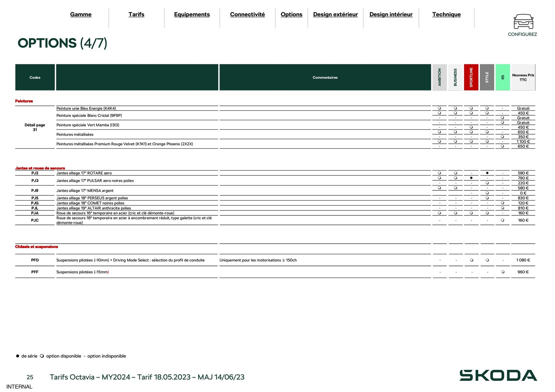555x392 pixels.
Task: Click Jantes alliage 17" MENSA argent
Action: point(85,190)
